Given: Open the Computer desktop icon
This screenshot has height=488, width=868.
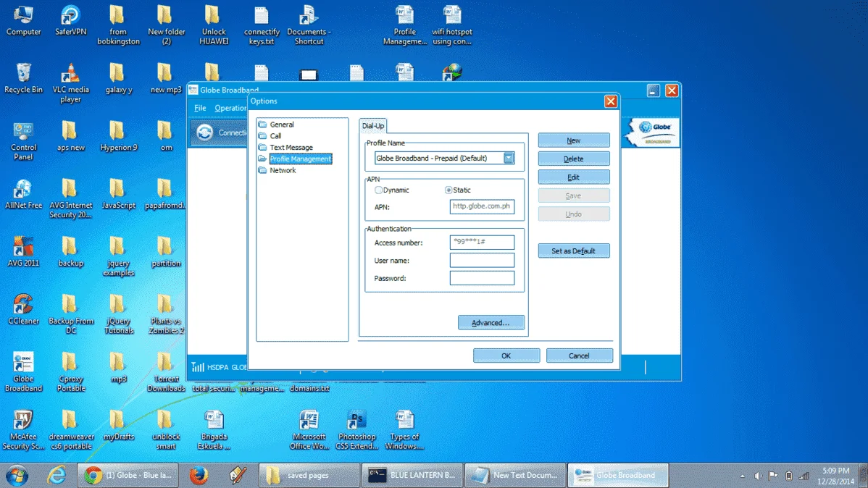Looking at the screenshot, I should tap(23, 20).
